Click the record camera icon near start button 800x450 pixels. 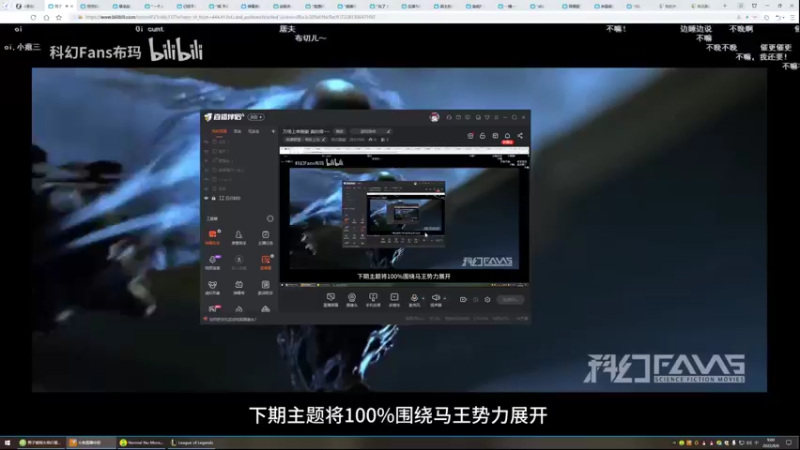coord(463,299)
